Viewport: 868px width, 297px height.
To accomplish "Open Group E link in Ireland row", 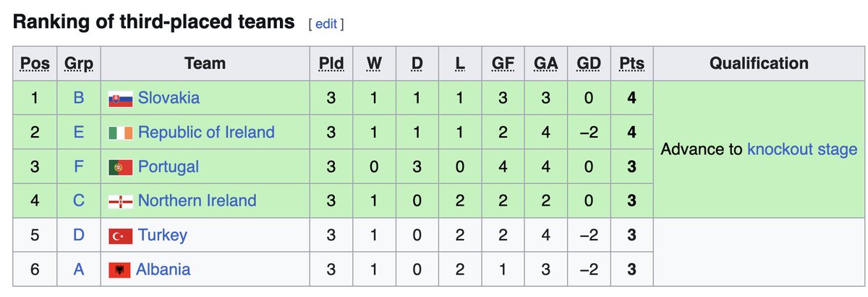I will click(80, 133).
